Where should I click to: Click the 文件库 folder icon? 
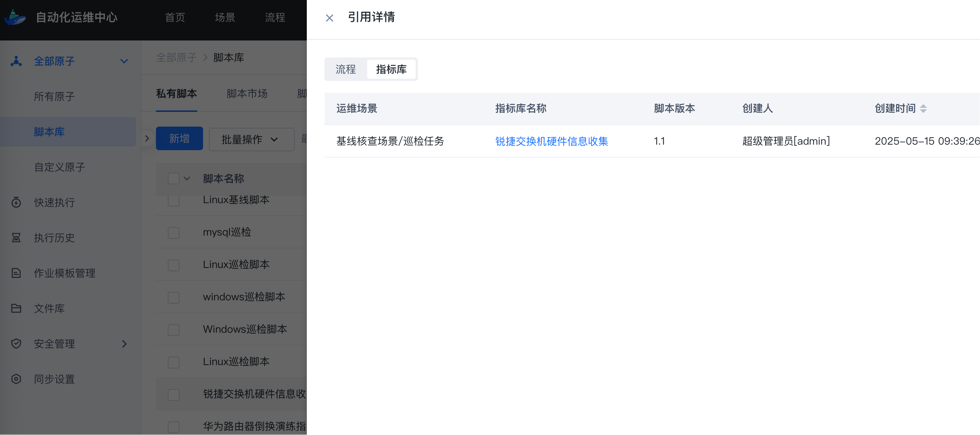pos(16,309)
